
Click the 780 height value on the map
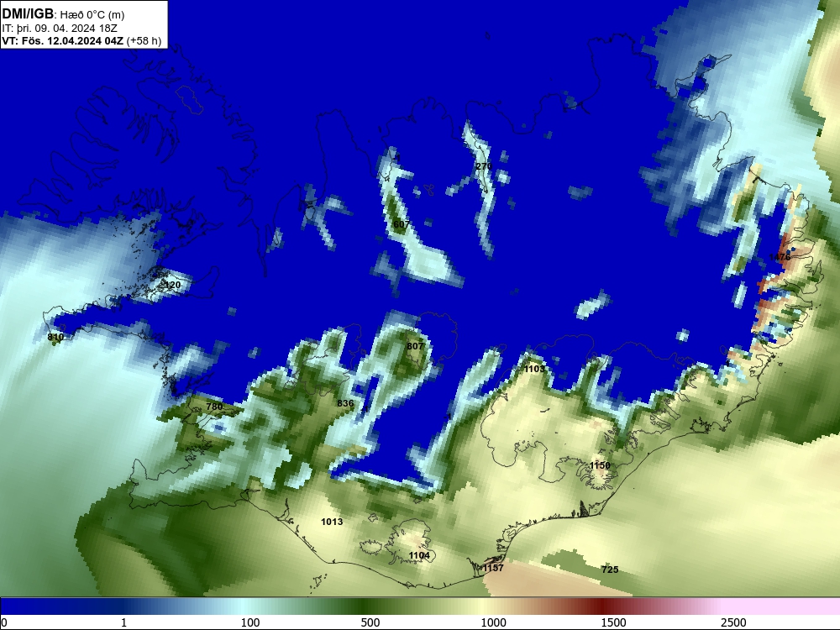pyautogui.click(x=214, y=407)
